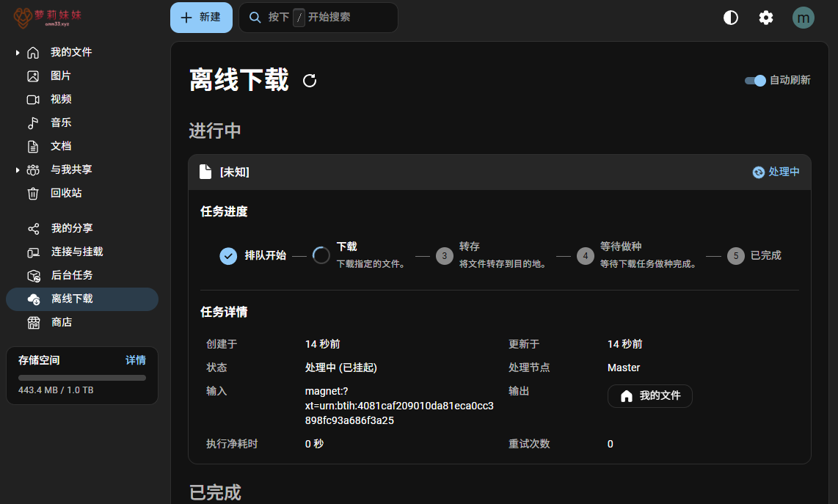
Task: Open settings via the gear icon
Action: [766, 18]
